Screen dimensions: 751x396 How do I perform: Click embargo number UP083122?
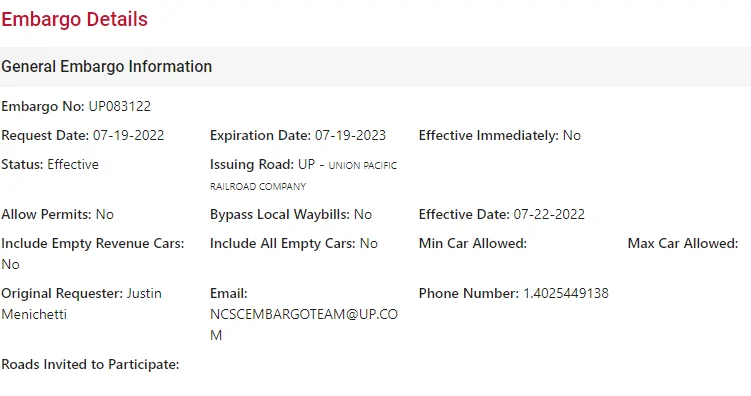tap(120, 106)
